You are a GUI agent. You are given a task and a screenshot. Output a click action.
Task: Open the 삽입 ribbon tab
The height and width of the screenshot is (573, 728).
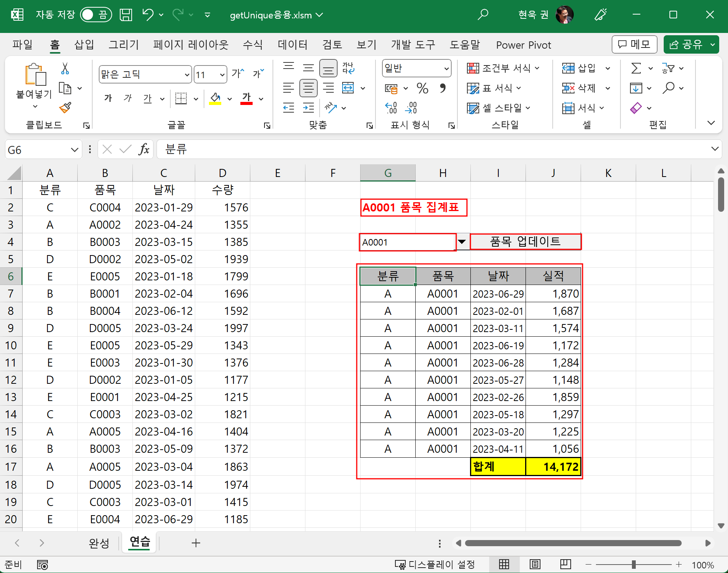tap(84, 45)
